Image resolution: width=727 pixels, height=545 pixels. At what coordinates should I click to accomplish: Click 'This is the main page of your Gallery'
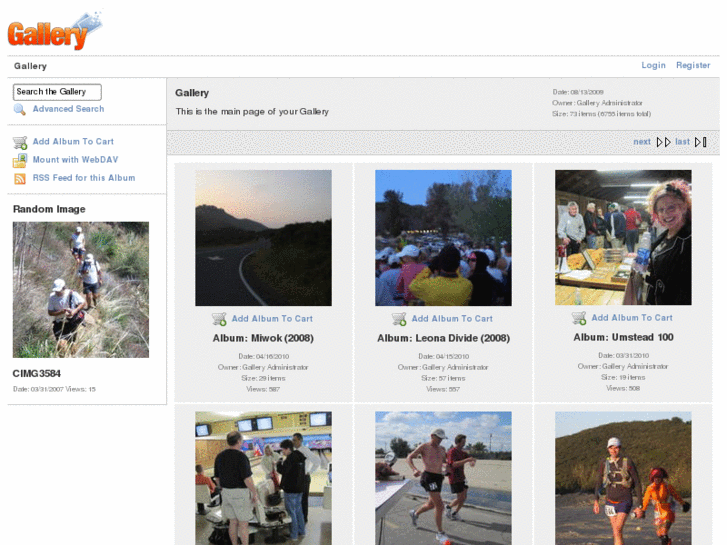pos(252,112)
